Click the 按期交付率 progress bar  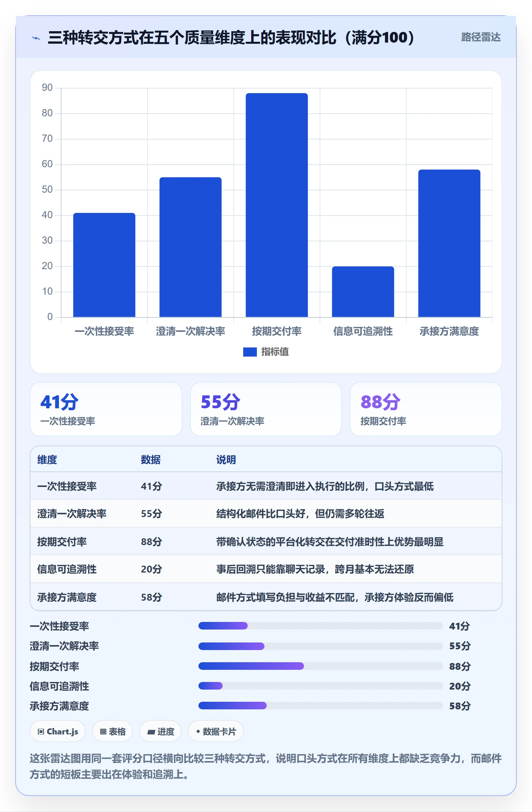pyautogui.click(x=321, y=666)
